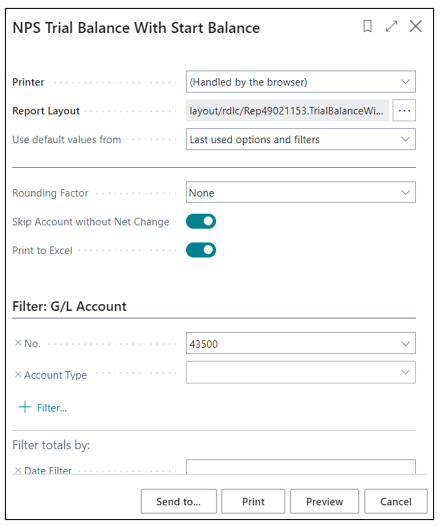The width and height of the screenshot is (441, 526).
Task: Expand dialog with the diagonal arrows icon
Action: 391,26
